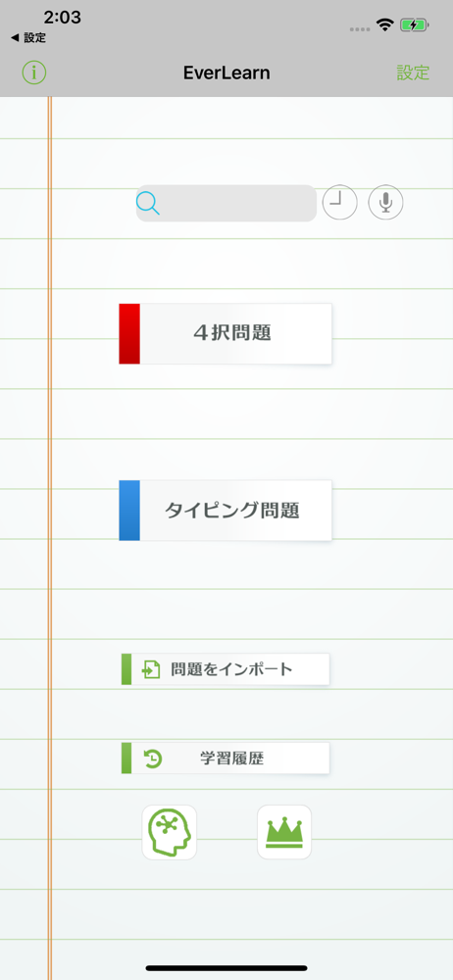Tap the Wi-Fi status icon

[384, 25]
